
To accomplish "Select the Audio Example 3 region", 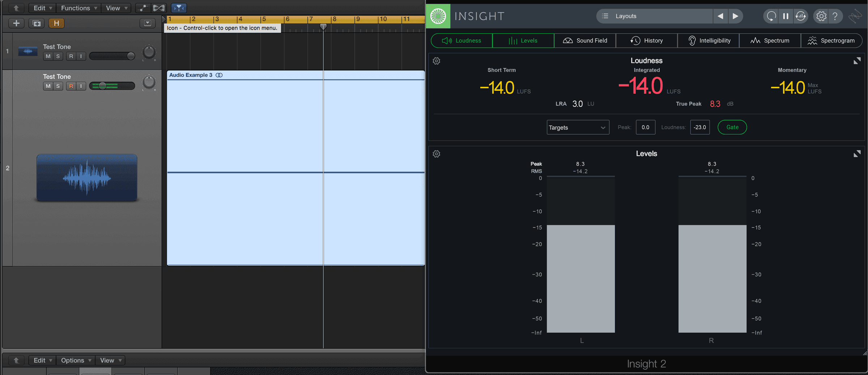I will pyautogui.click(x=295, y=168).
